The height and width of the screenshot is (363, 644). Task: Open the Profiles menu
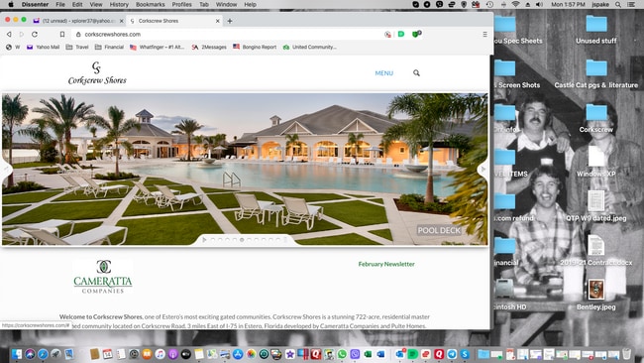[x=182, y=5]
